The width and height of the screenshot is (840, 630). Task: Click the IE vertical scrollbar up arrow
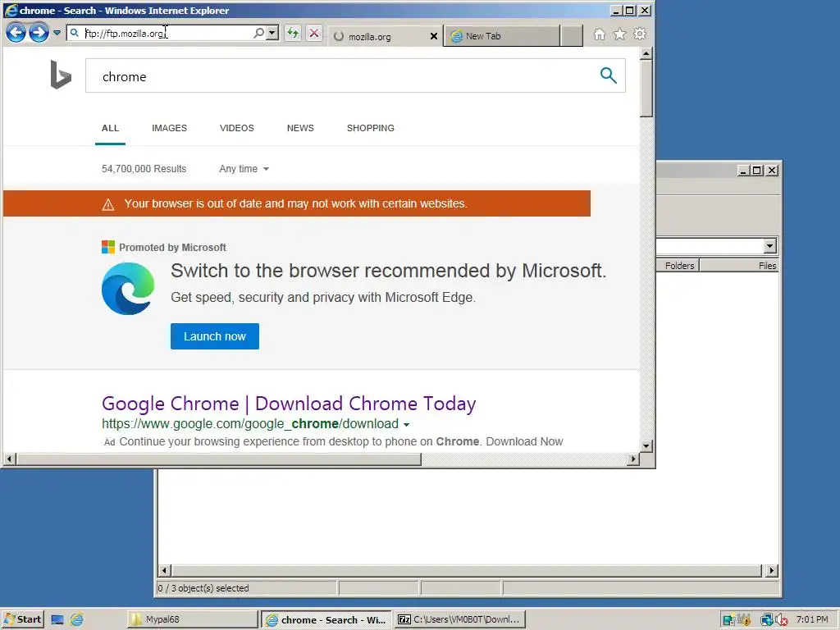(646, 53)
